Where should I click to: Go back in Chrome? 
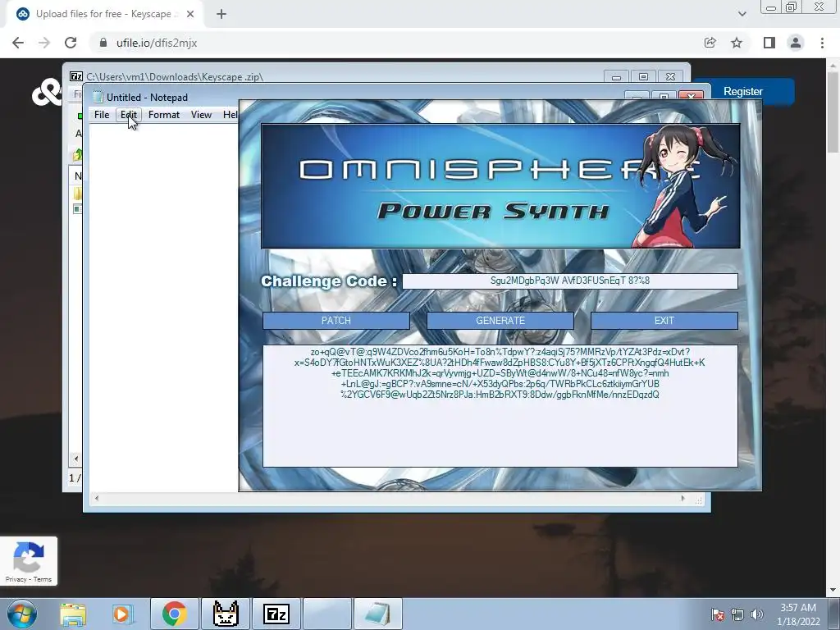18,43
